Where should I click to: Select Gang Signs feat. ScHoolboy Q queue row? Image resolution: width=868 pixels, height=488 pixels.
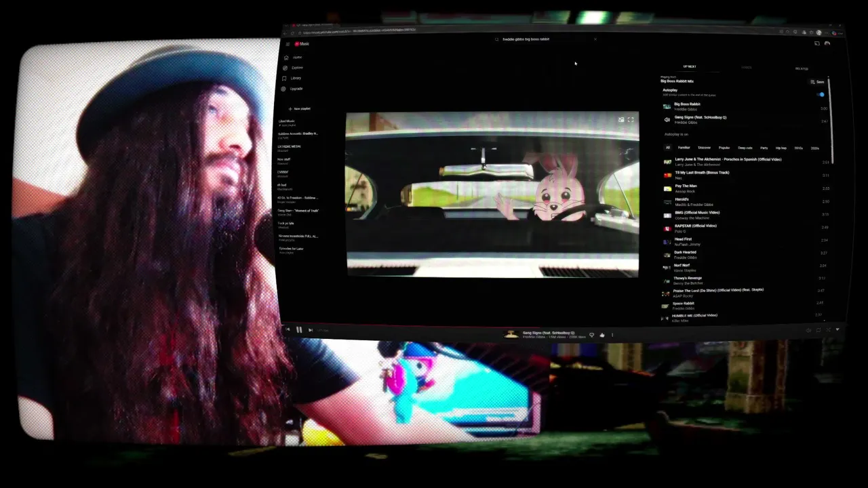point(746,120)
